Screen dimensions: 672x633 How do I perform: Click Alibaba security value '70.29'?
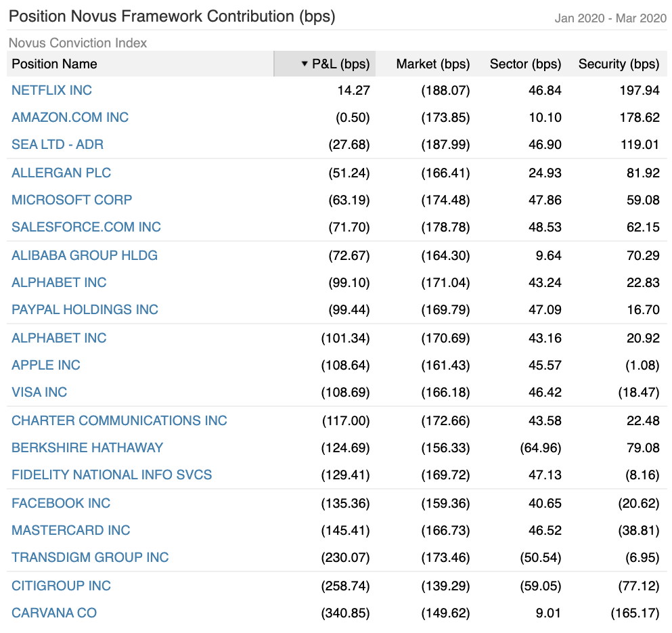pos(644,256)
